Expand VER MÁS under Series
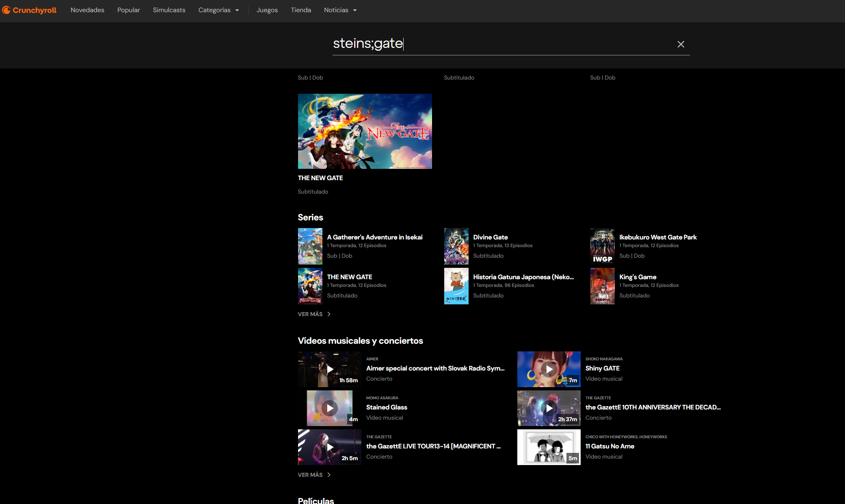 pyautogui.click(x=314, y=314)
